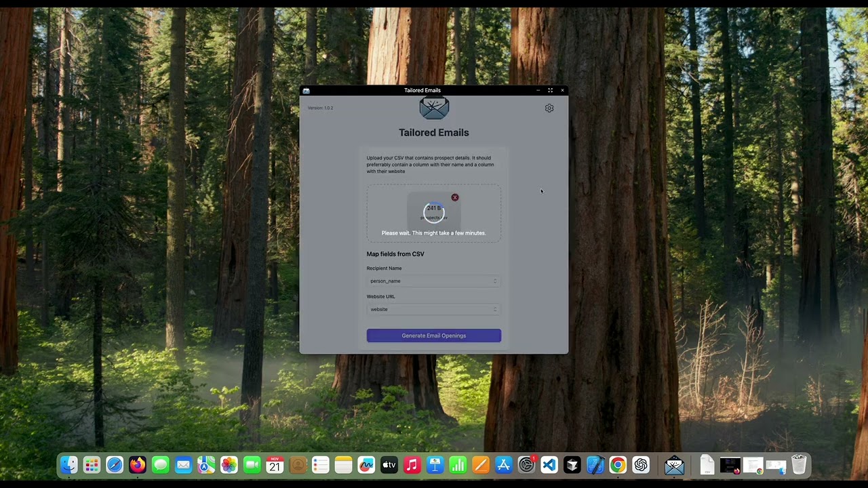
Task: Remove the uploaded prospects CSV file
Action: (455, 197)
